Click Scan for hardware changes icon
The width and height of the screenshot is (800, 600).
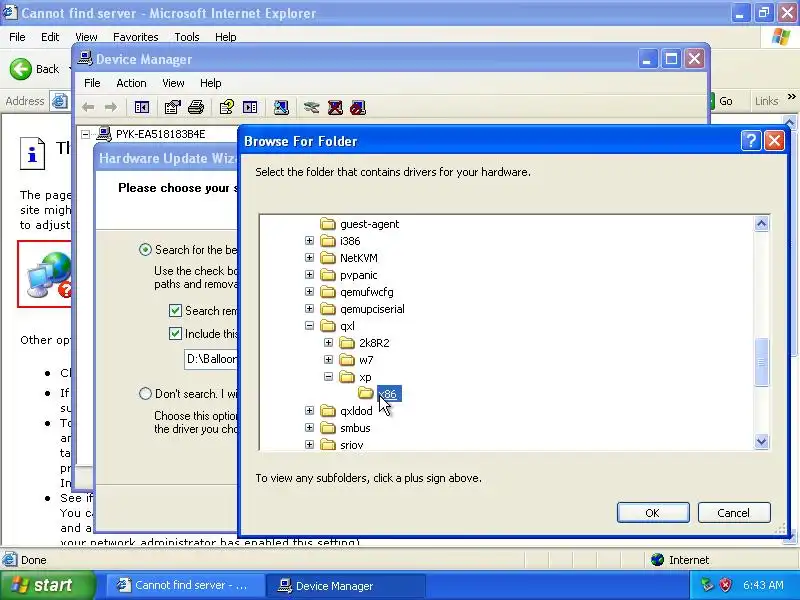281,107
